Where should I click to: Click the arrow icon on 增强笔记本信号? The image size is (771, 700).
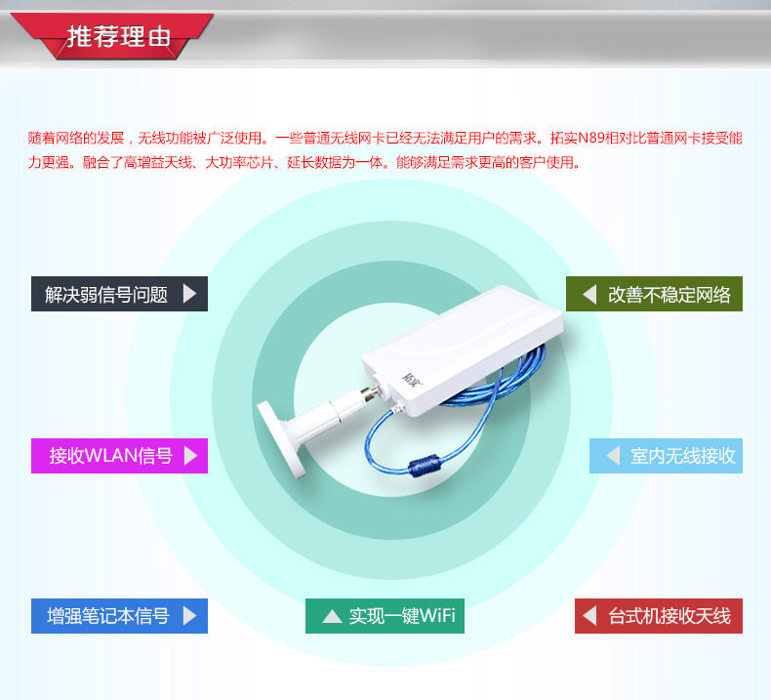click(x=189, y=615)
